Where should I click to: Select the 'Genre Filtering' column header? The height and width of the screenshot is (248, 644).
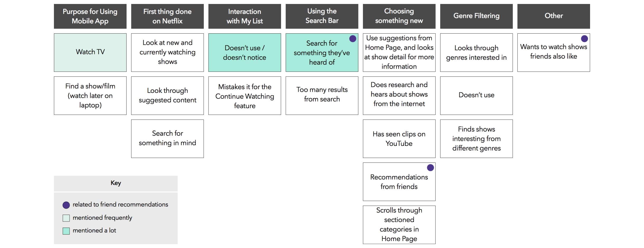pyautogui.click(x=476, y=16)
